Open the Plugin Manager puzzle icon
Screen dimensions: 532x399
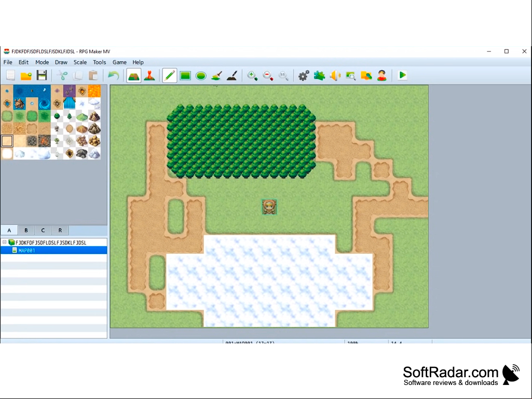click(319, 75)
